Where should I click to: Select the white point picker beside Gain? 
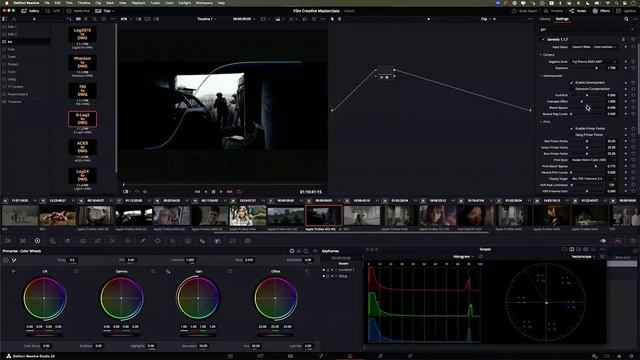tap(168, 271)
